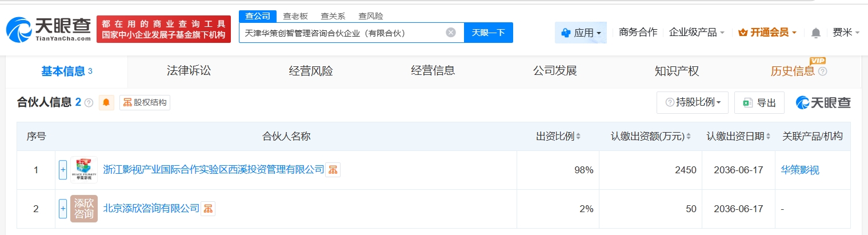Image resolution: width=868 pixels, height=235 pixels.
Task: Click the help icon beside 历史信息
Action: click(822, 71)
